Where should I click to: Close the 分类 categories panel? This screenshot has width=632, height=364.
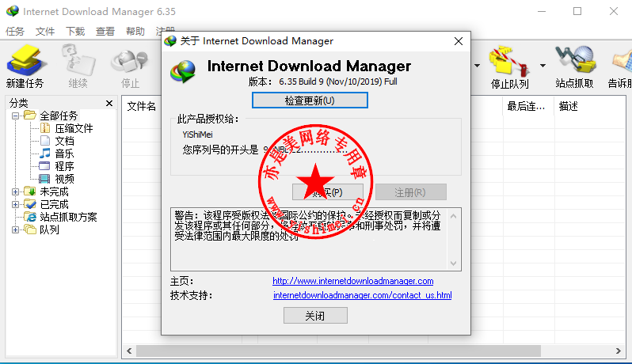(109, 104)
